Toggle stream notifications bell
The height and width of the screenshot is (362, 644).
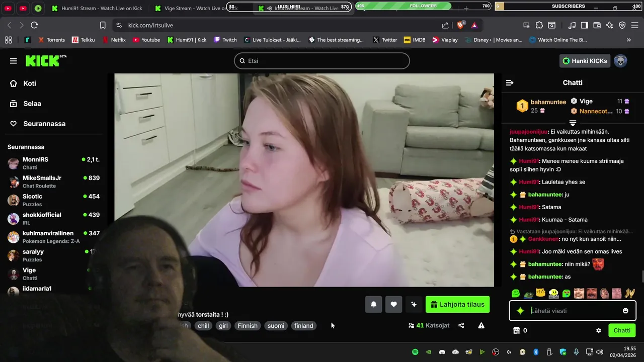click(x=374, y=304)
